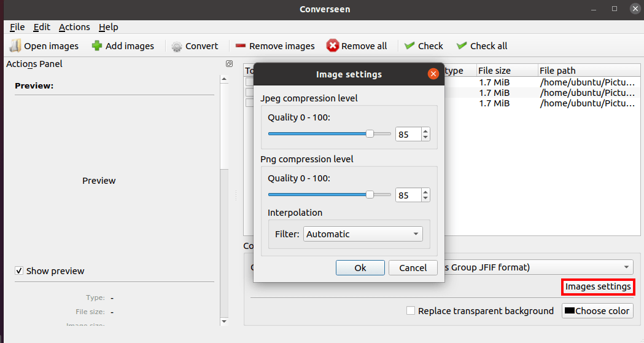
Task: Confirm with the Ok button
Action: tap(360, 268)
